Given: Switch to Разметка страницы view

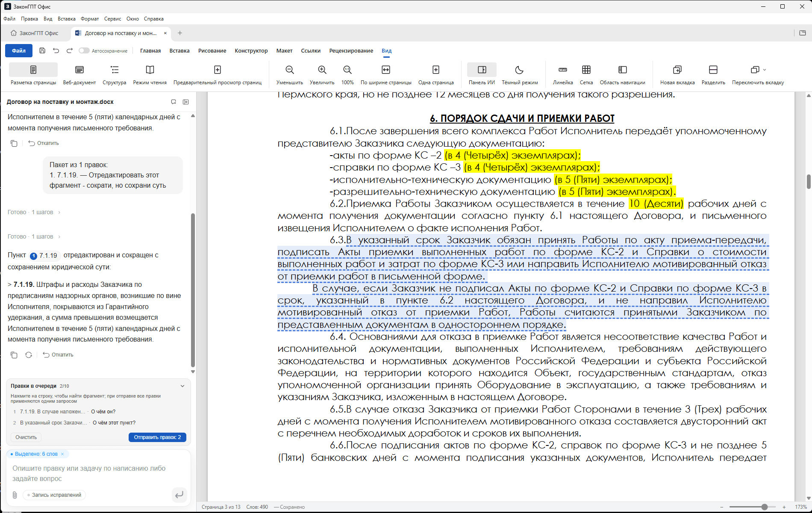Looking at the screenshot, I should (33, 74).
